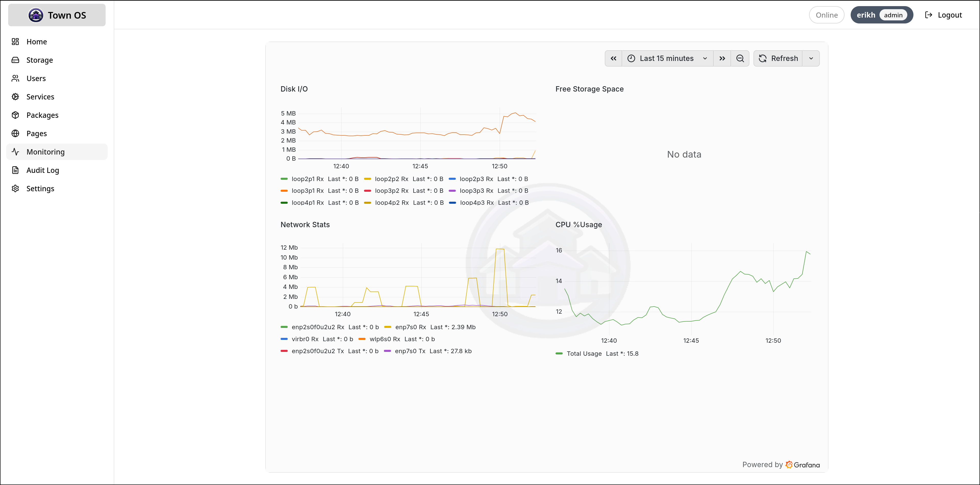Screen dimensions: 980x485
Task: Select the Storage drive icon in sidebar
Action: [x=15, y=60]
